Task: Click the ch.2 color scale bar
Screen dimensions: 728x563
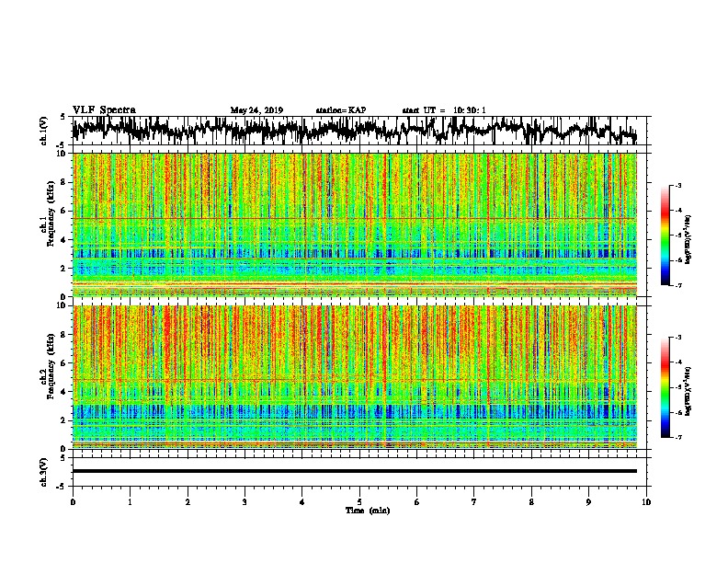Action: (x=665, y=387)
